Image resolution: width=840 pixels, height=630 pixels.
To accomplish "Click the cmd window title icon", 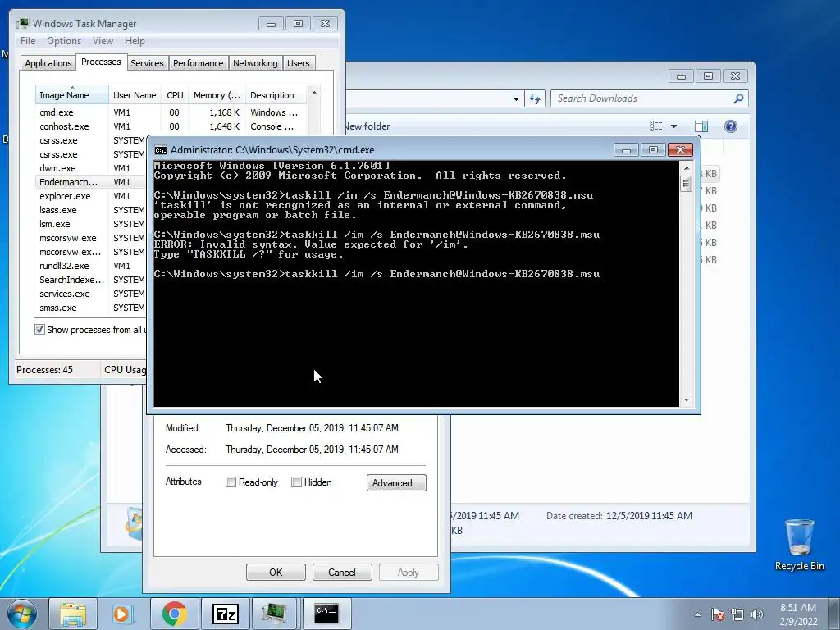I will point(160,150).
